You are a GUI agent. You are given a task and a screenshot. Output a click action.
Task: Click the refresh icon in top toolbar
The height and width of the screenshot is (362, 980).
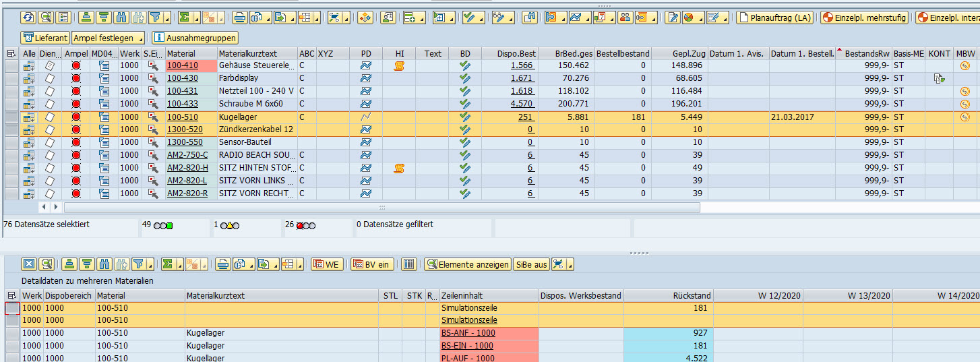pyautogui.click(x=28, y=18)
